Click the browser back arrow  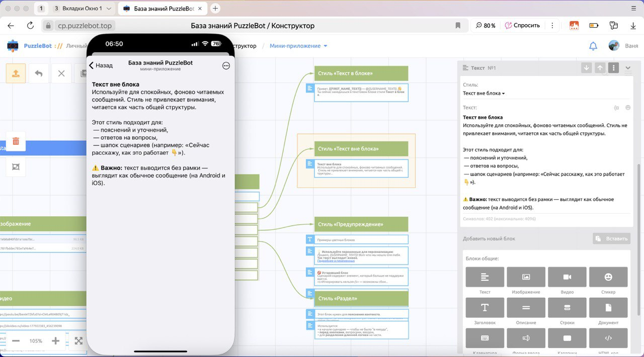11,25
